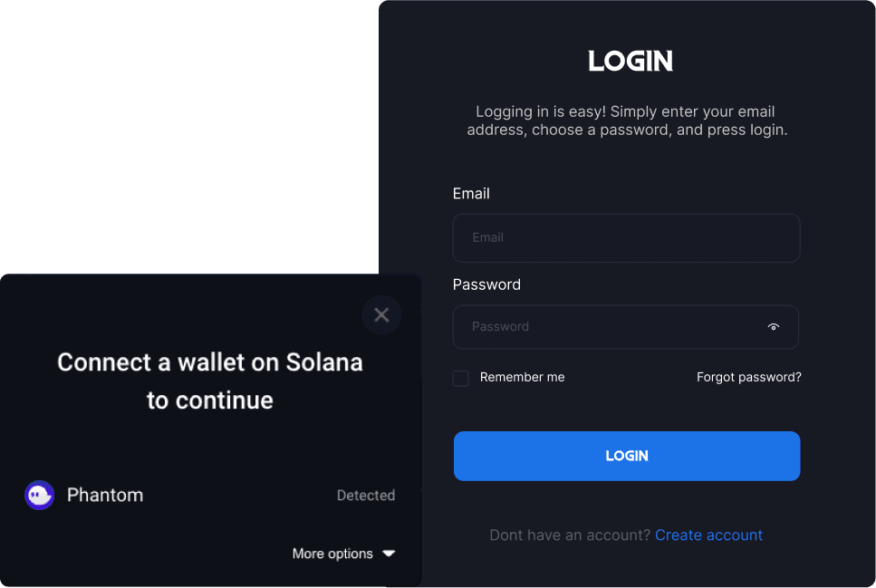876x588 pixels.
Task: Close the wallet connect popup
Action: click(381, 314)
